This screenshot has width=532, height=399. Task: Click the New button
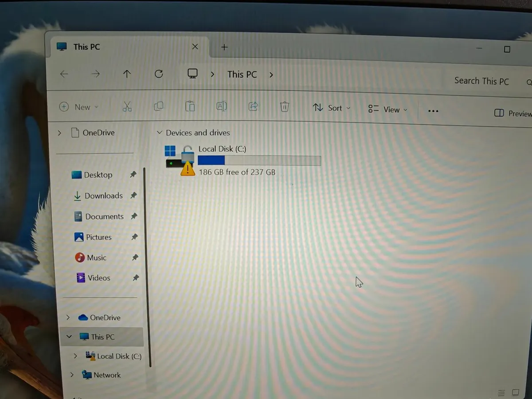pos(78,107)
